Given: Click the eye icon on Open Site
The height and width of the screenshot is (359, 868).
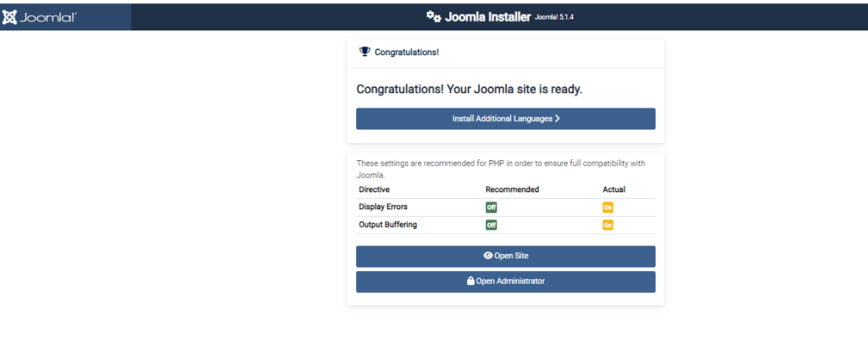Looking at the screenshot, I should tap(487, 256).
